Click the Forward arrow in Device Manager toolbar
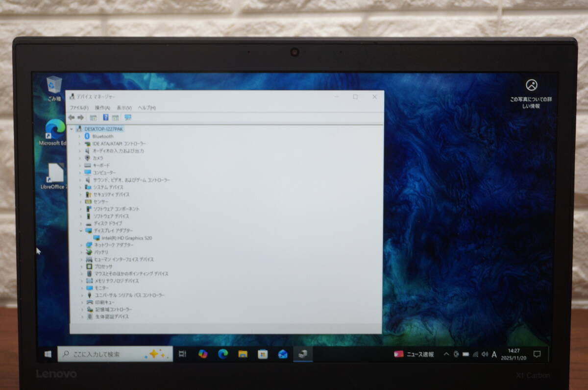The width and height of the screenshot is (588, 390). (x=80, y=118)
